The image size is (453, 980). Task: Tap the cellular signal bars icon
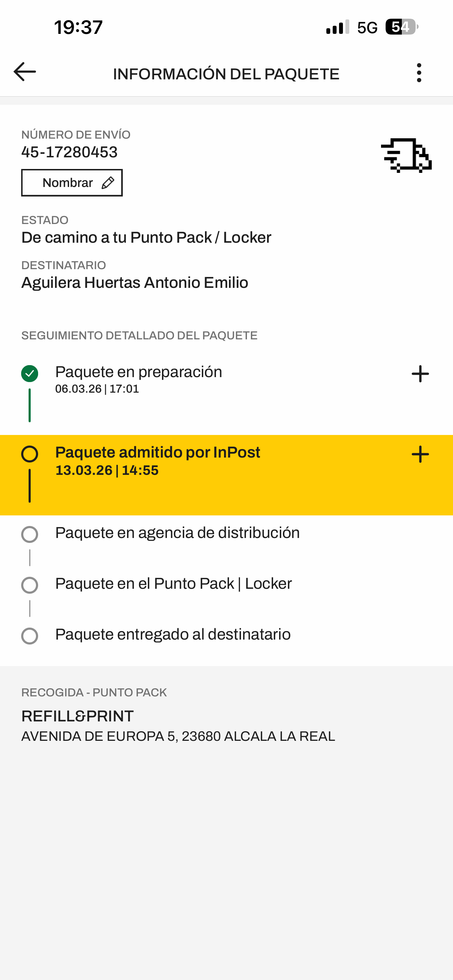(337, 28)
